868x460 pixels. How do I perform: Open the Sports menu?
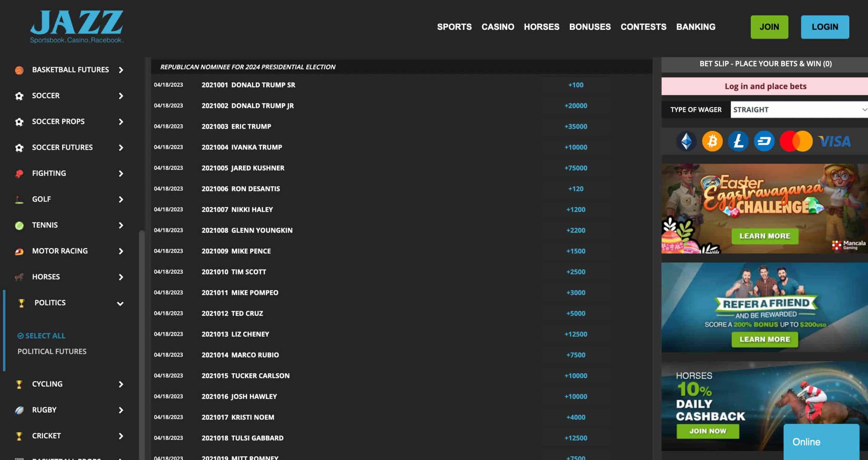coord(454,27)
